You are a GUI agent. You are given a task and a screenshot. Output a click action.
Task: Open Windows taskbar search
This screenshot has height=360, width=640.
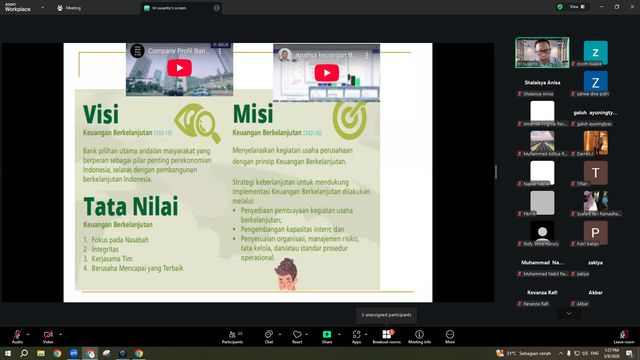click(24, 353)
